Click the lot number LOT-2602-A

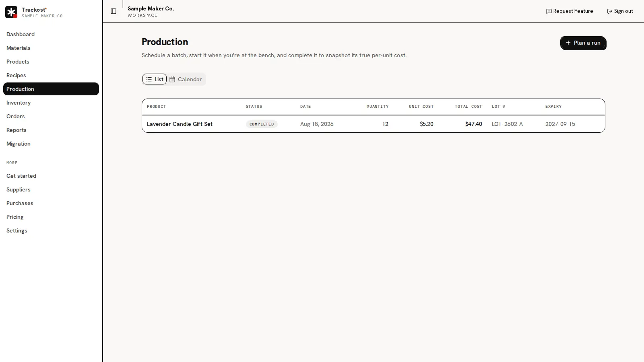tap(507, 124)
